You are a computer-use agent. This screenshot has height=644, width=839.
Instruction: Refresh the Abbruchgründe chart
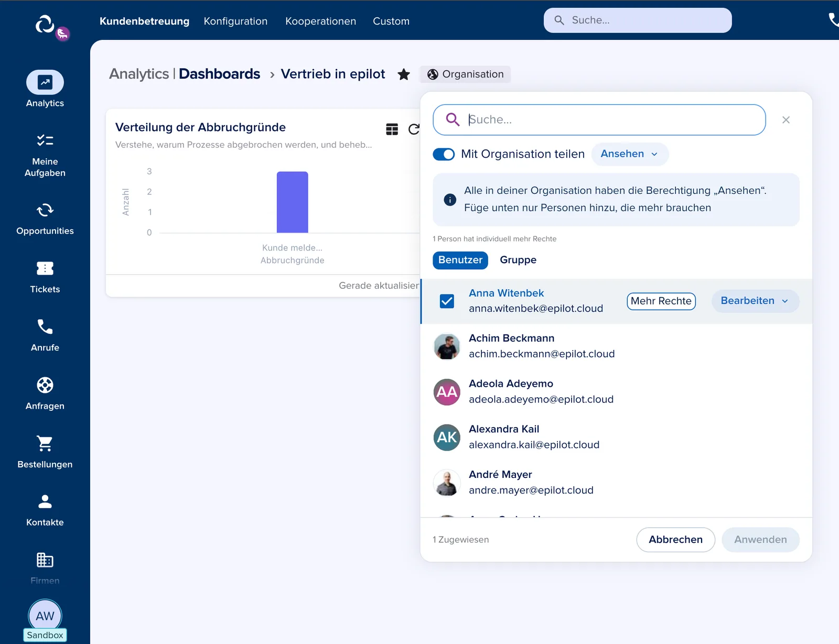coord(414,129)
